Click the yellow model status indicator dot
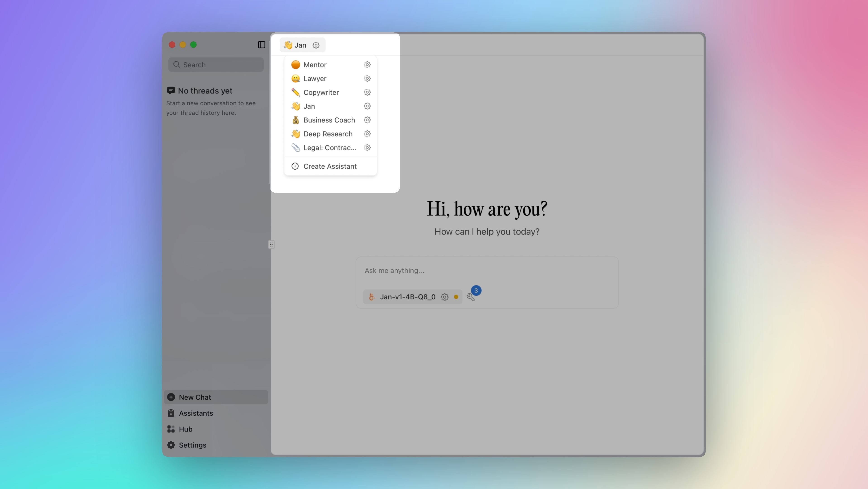 (x=456, y=297)
